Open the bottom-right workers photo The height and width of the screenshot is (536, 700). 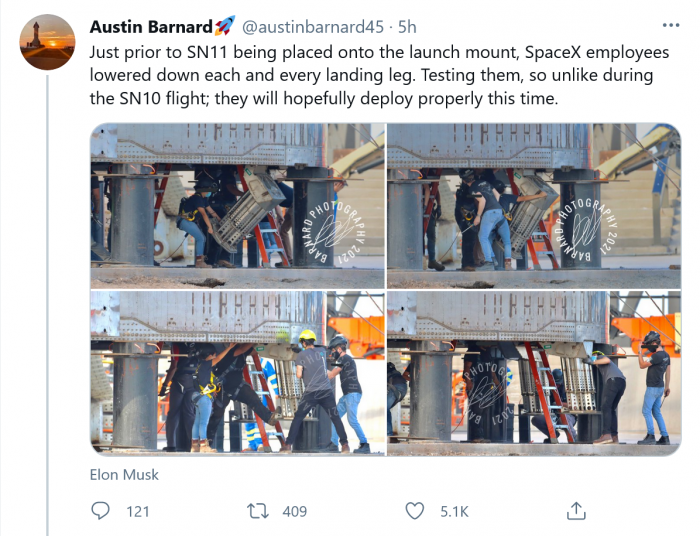(x=534, y=373)
